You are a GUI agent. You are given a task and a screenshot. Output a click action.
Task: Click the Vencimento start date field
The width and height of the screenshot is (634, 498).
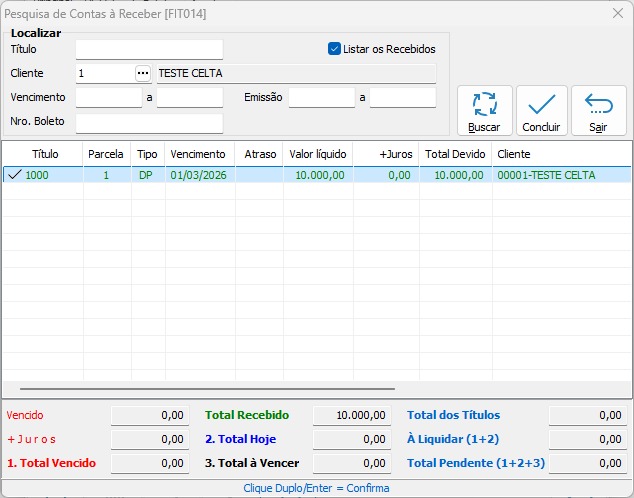(108, 97)
